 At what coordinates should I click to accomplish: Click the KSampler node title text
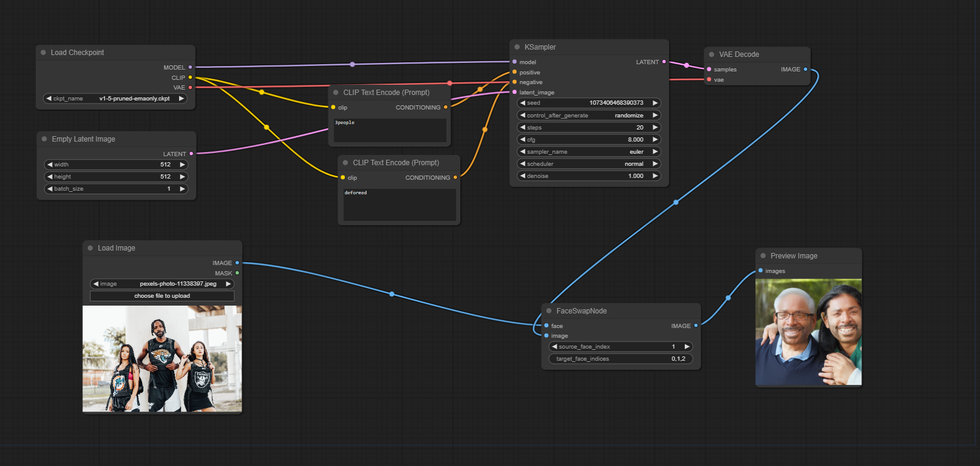click(540, 47)
